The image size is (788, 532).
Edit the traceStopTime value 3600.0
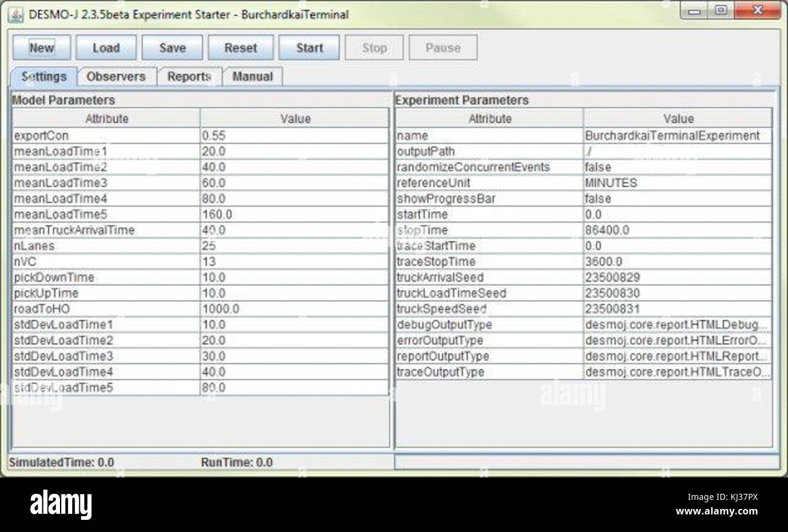click(678, 262)
